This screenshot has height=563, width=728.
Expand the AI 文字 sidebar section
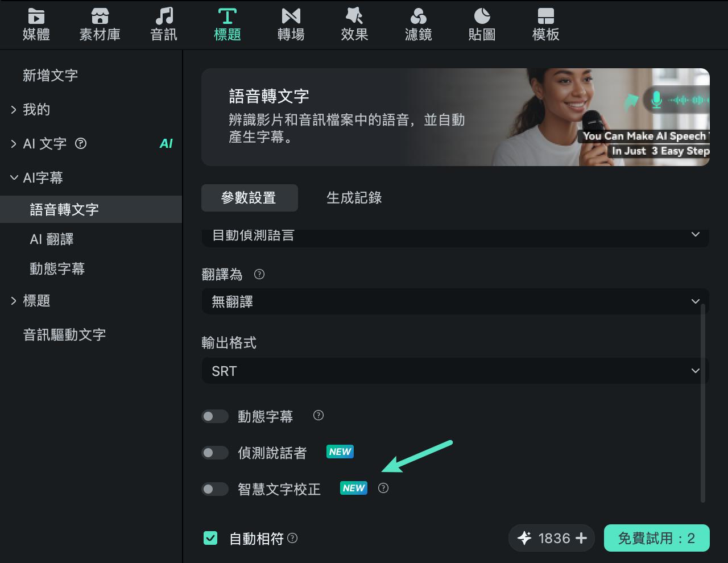coord(14,144)
